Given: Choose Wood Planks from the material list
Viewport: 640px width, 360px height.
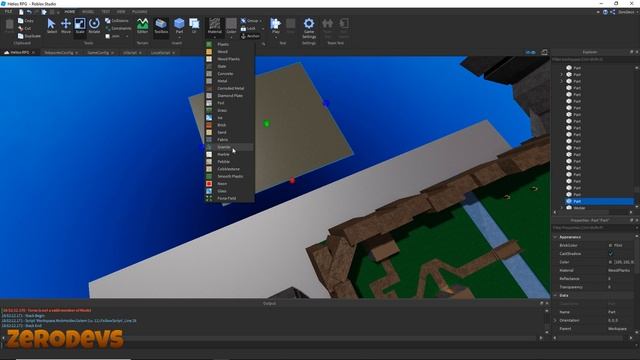Looking at the screenshot, I should point(229,59).
